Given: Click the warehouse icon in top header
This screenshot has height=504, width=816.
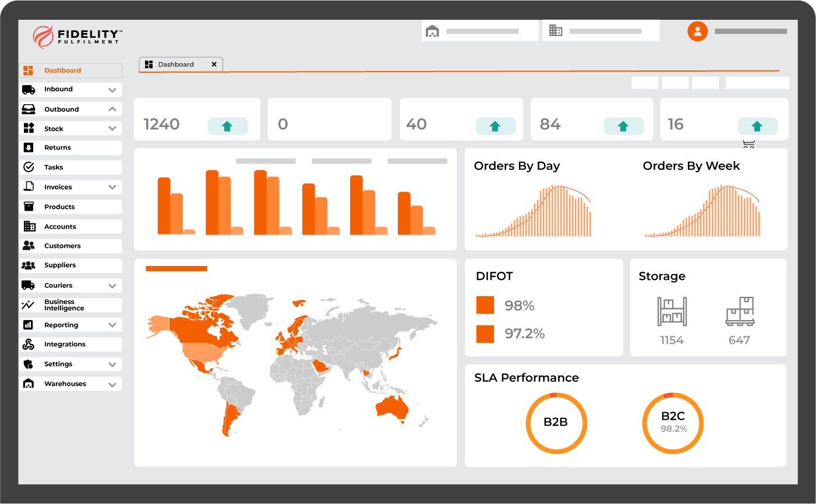Looking at the screenshot, I should pos(432,31).
